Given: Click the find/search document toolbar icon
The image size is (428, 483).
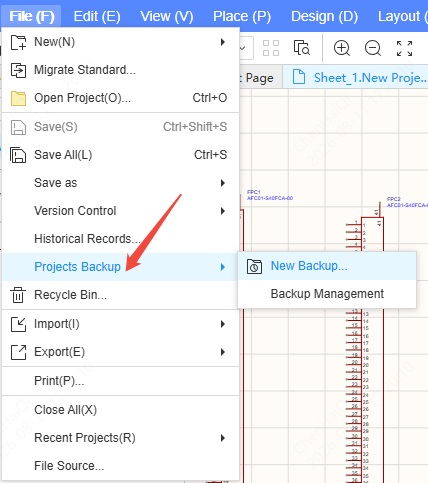Looking at the screenshot, I should (302, 47).
